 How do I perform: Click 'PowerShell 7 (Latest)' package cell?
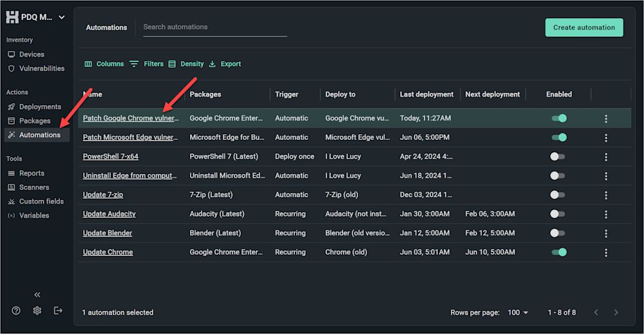(224, 156)
